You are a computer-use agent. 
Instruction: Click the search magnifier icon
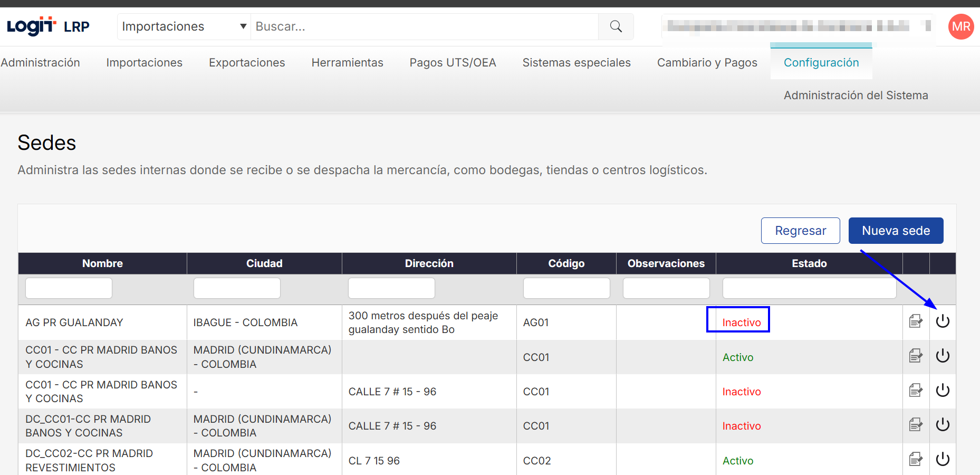(616, 26)
